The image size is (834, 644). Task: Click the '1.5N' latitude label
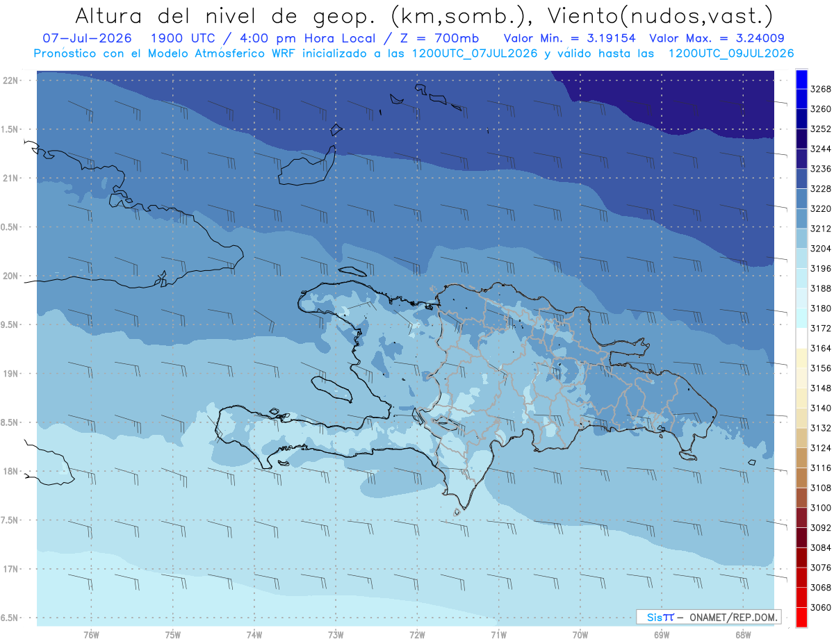pyautogui.click(x=10, y=129)
